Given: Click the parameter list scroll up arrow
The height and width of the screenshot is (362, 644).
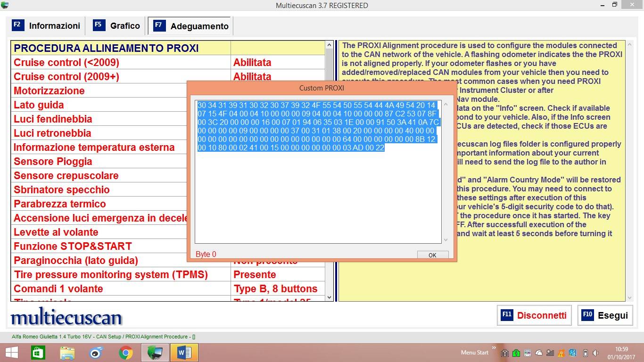Looking at the screenshot, I should tap(330, 45).
